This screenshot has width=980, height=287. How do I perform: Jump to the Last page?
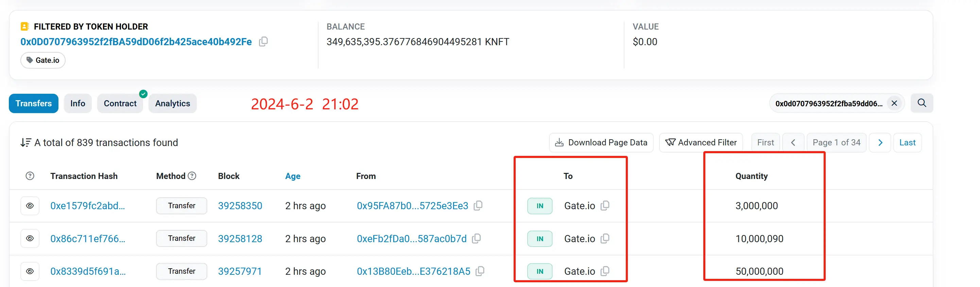(x=907, y=143)
